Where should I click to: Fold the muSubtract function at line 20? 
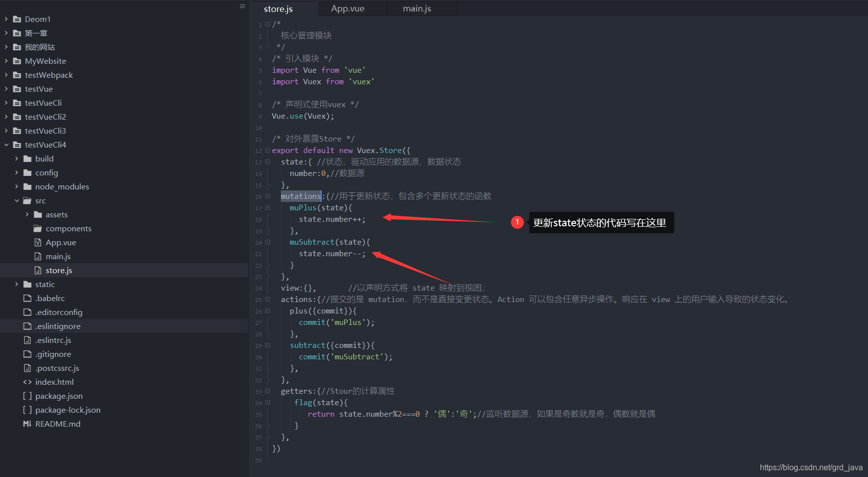[x=267, y=242]
